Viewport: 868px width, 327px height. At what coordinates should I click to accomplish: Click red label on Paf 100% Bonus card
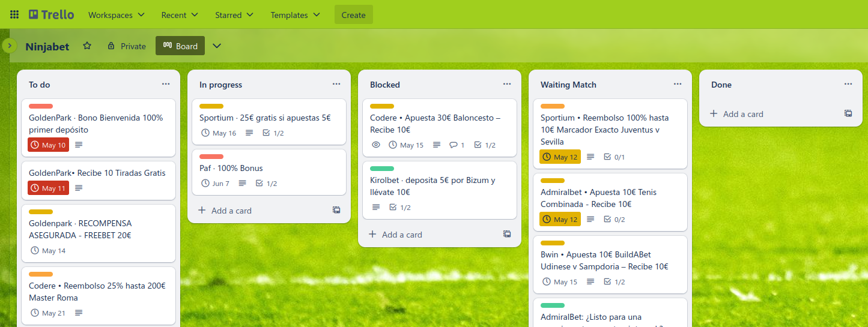pos(211,157)
